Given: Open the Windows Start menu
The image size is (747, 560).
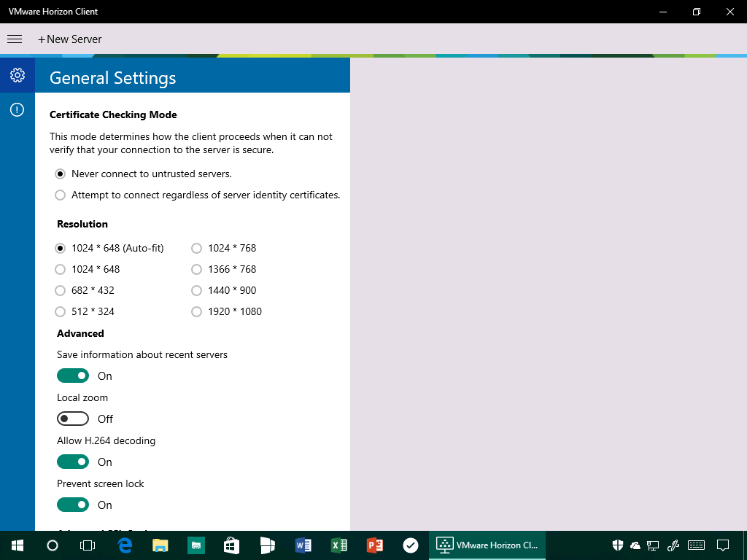Looking at the screenshot, I should tap(18, 545).
